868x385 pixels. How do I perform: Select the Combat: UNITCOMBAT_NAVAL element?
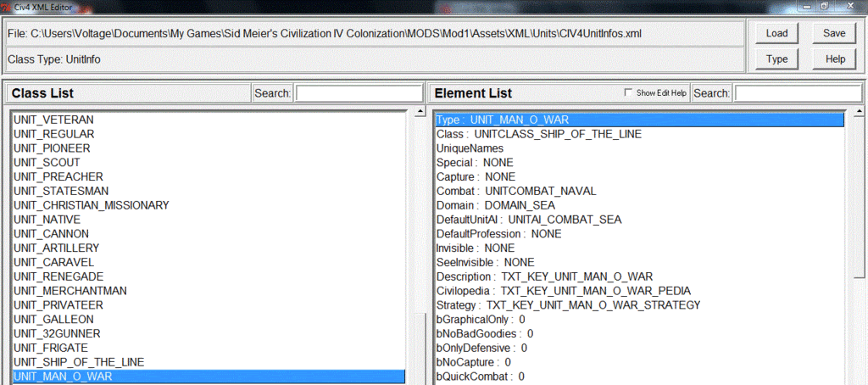click(x=639, y=191)
